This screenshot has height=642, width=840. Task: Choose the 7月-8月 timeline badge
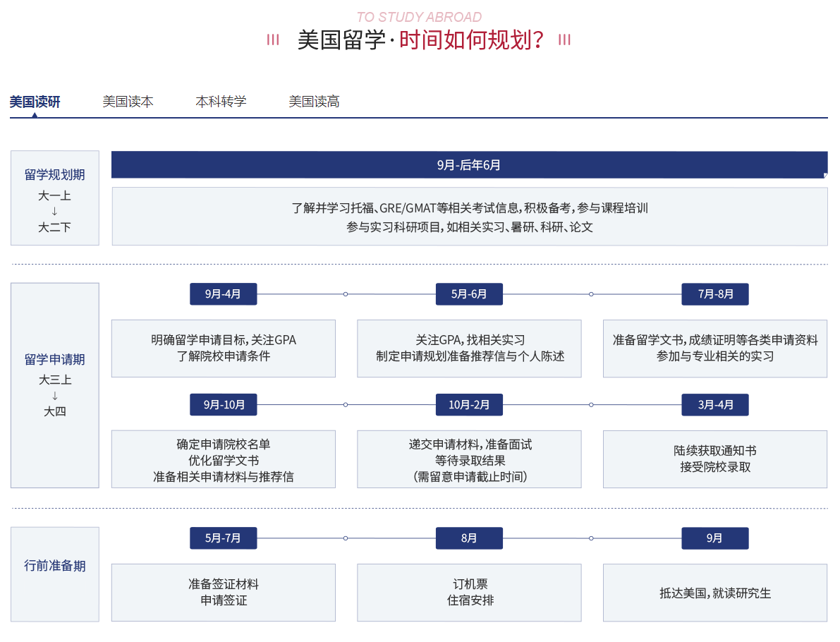click(x=714, y=294)
